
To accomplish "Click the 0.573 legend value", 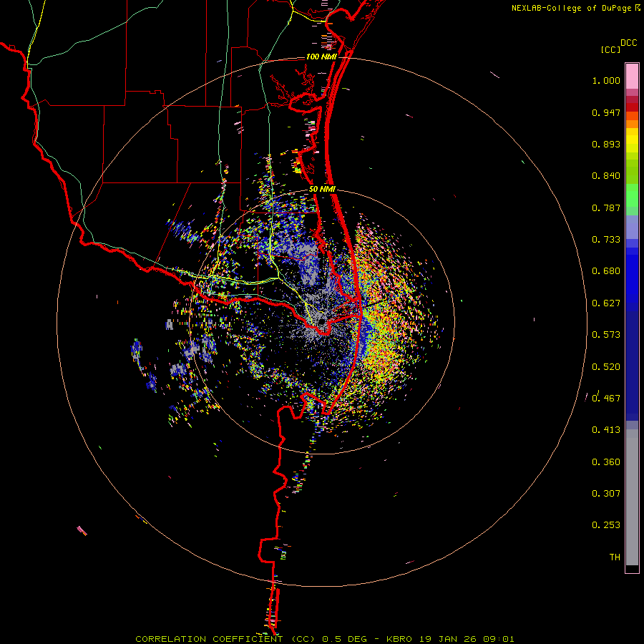I will 606,335.
